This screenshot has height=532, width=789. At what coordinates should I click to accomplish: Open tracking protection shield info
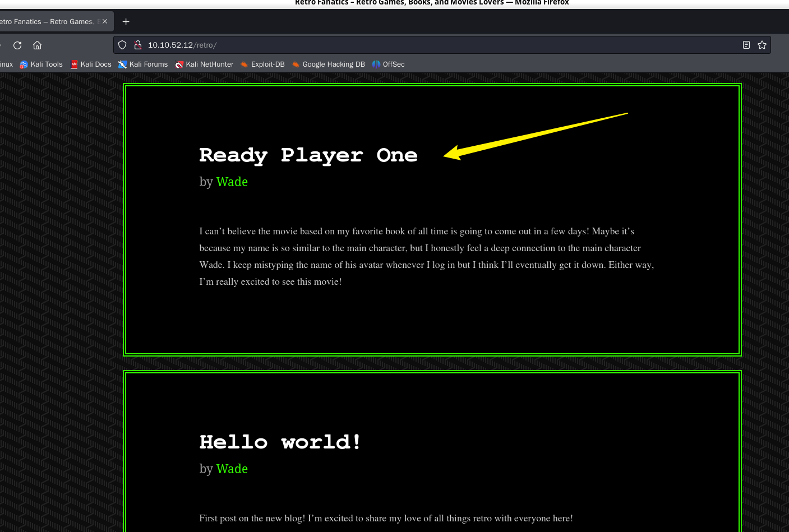[122, 45]
